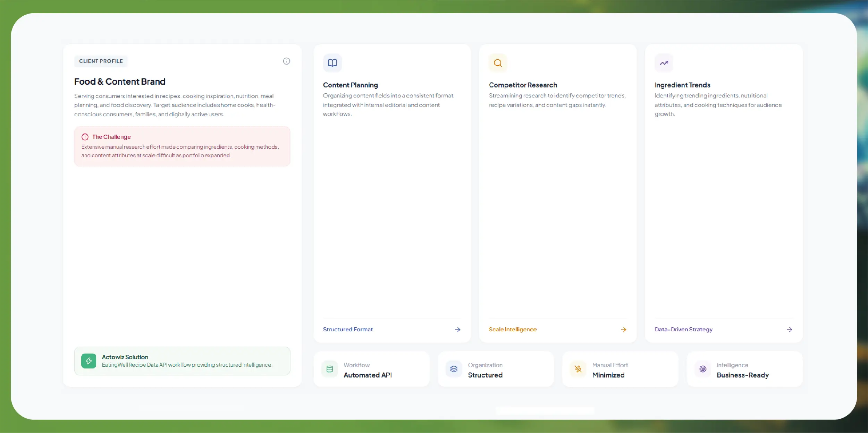Click the Actowiz Solution label

coord(125,357)
